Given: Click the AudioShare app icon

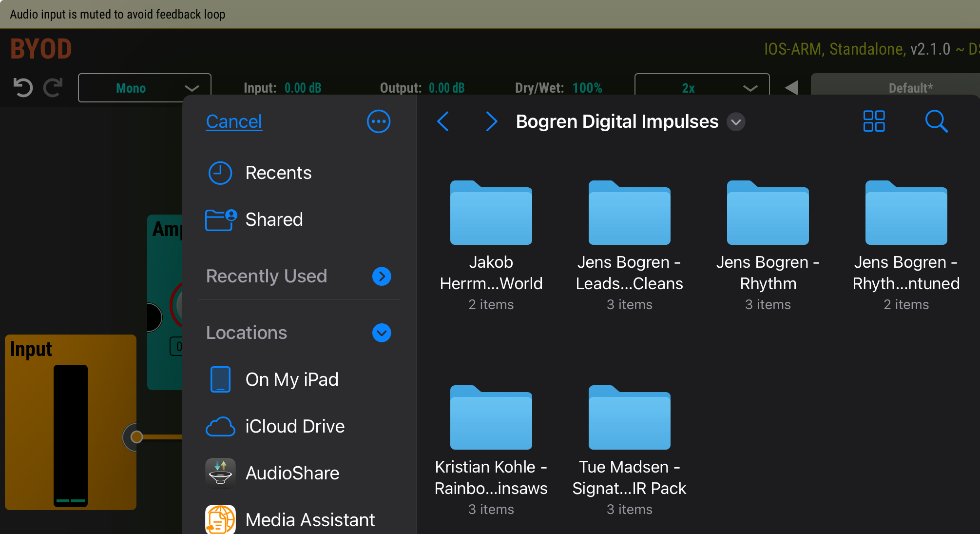Looking at the screenshot, I should coord(220,473).
